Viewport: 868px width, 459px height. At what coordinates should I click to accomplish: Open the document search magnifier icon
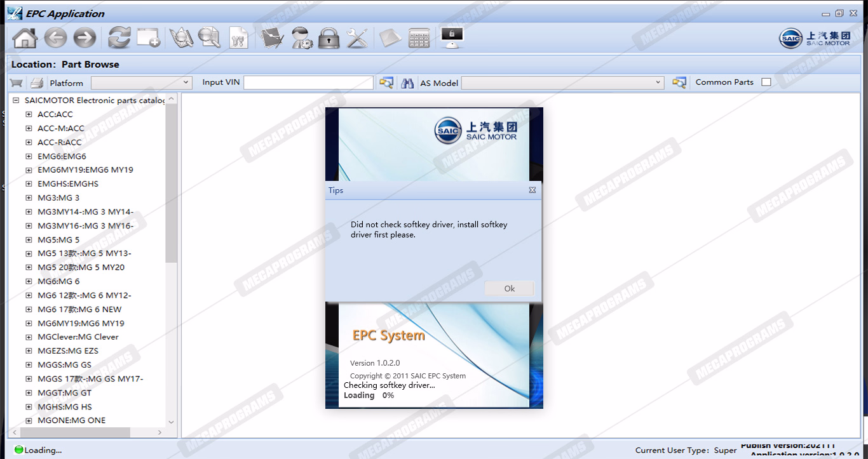coord(209,37)
